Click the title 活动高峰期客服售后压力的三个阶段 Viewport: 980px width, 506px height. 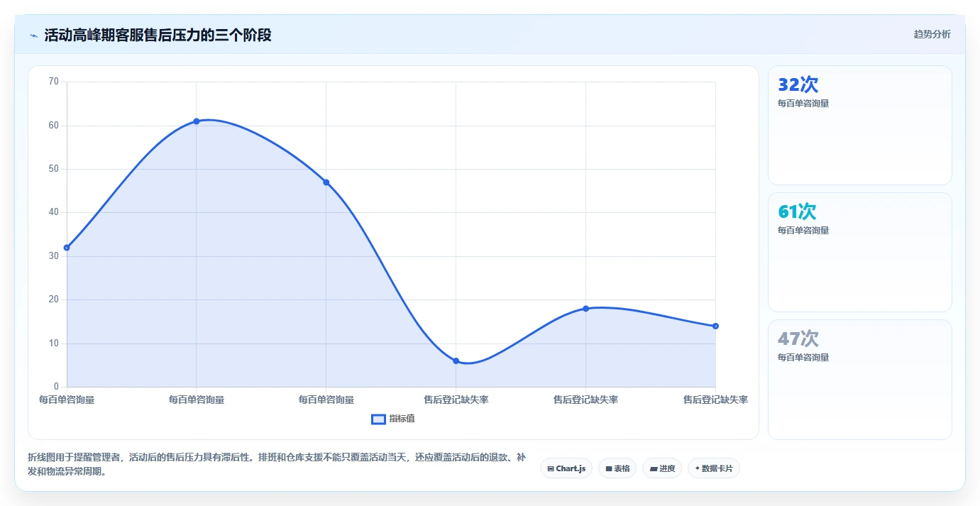[158, 35]
